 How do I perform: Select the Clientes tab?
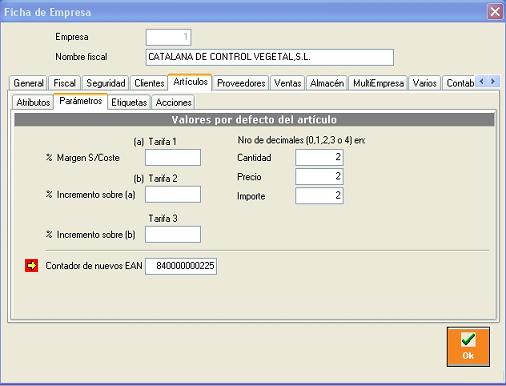(x=149, y=83)
